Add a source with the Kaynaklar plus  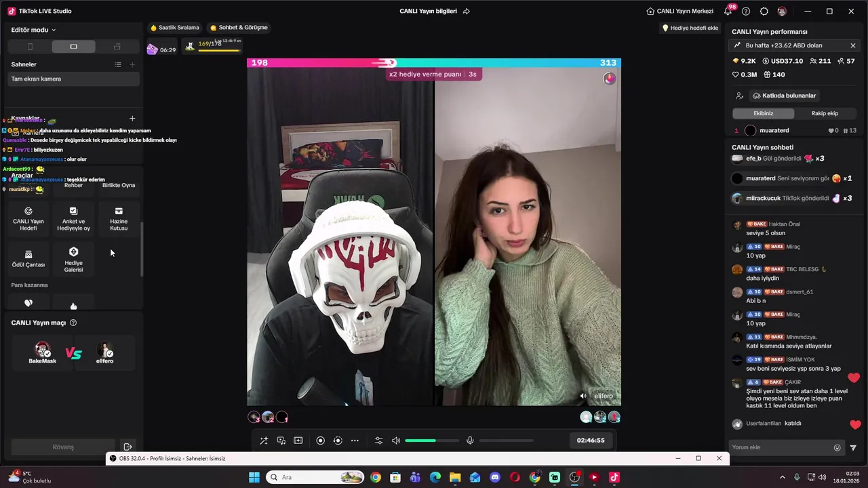click(132, 119)
